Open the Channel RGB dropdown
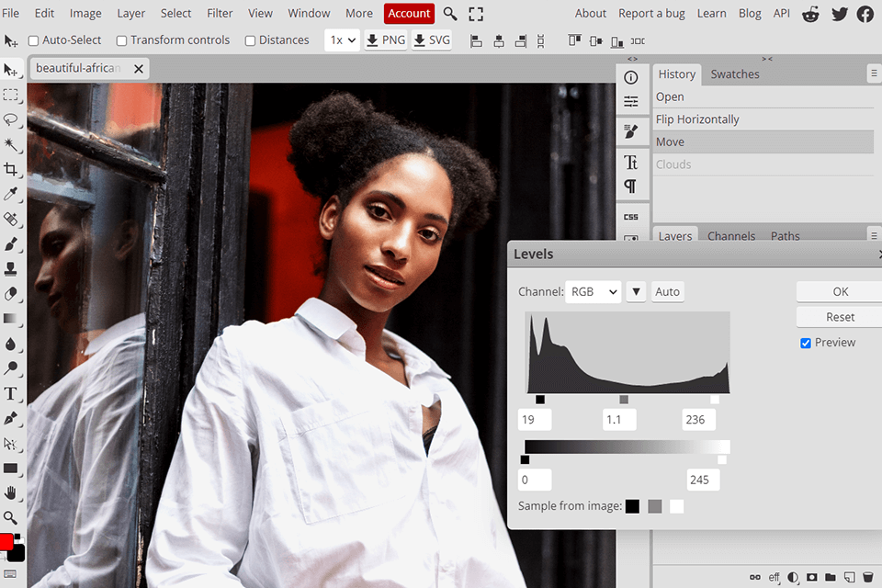 (593, 291)
